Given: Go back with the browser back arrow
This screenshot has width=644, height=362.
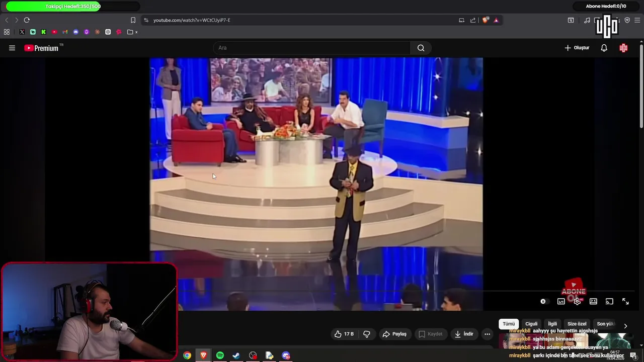Looking at the screenshot, I should point(7,20).
